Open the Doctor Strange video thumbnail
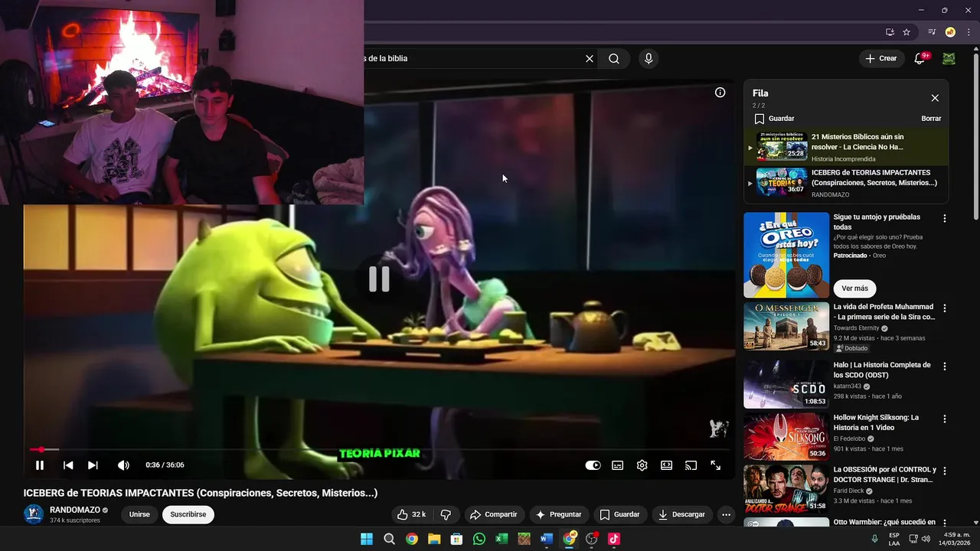The height and width of the screenshot is (551, 980). (786, 488)
